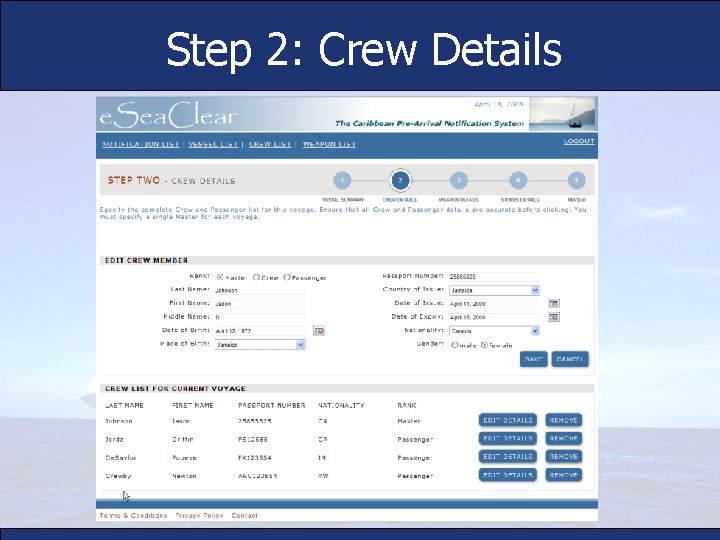Click the Middle Name input field
This screenshot has width=720, height=540.
click(x=260, y=317)
